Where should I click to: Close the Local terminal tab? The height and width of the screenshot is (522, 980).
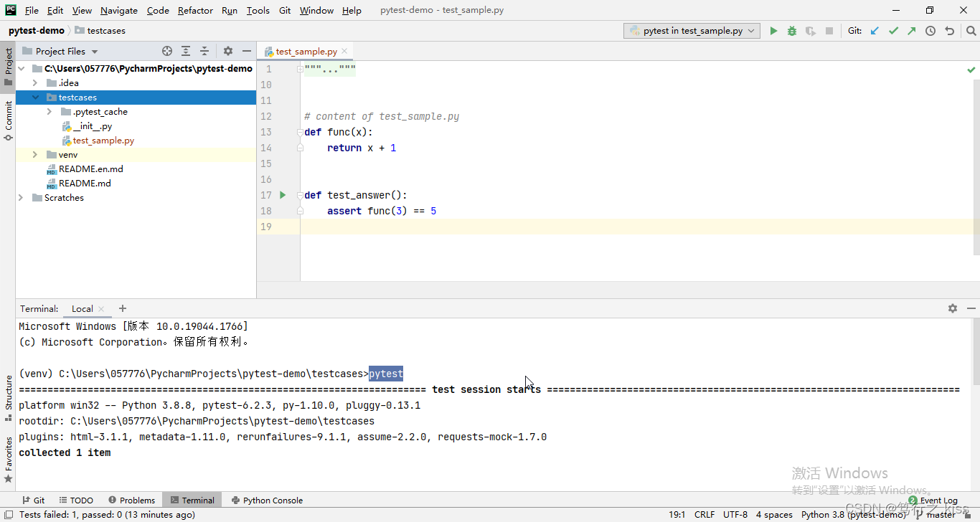(101, 309)
